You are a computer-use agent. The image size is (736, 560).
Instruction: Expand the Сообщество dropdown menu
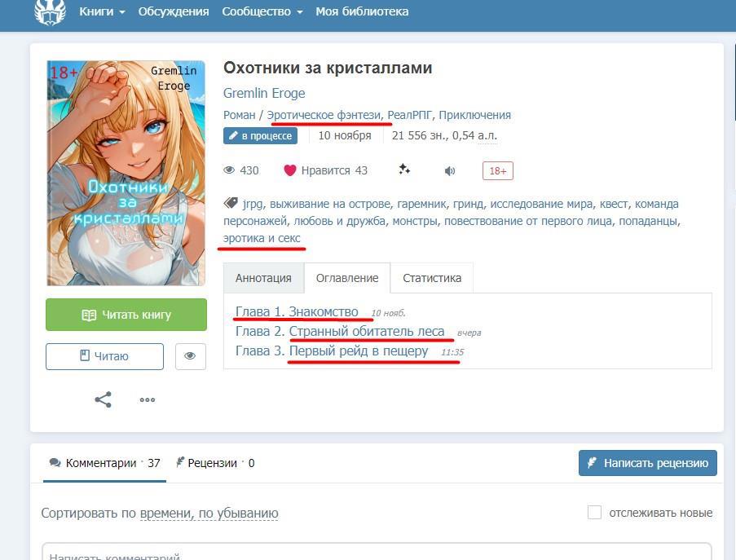(262, 11)
